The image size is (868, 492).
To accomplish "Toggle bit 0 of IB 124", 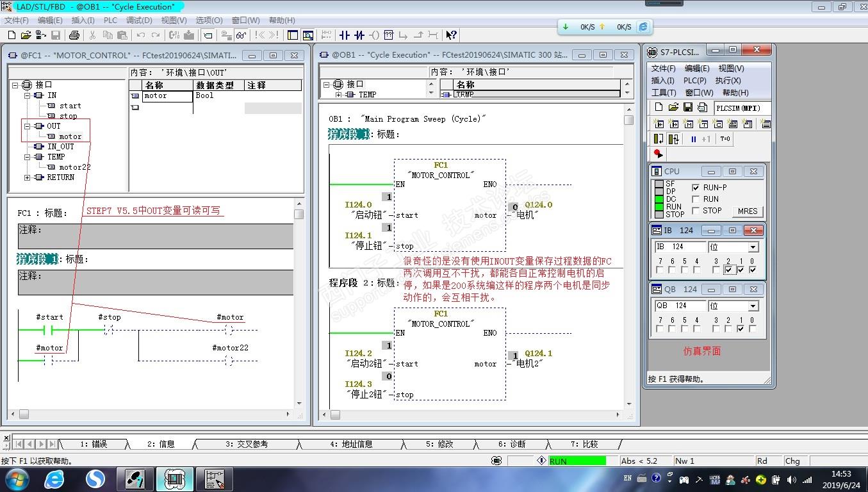I will [753, 270].
